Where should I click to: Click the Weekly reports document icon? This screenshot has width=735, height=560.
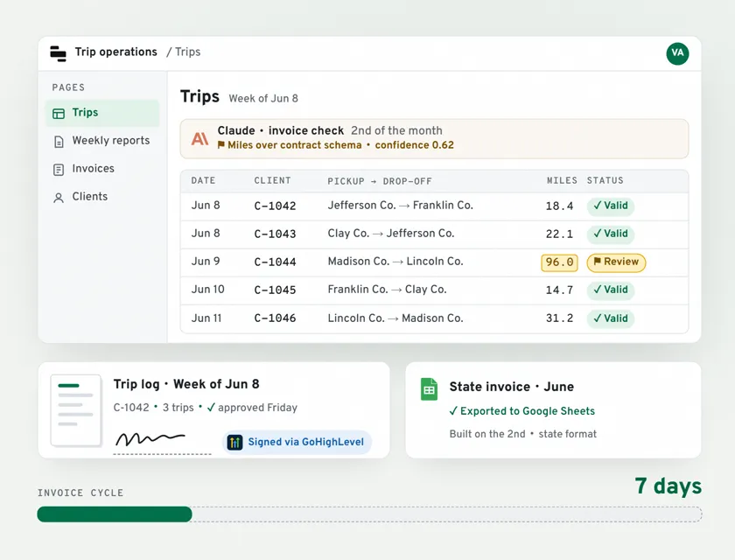(59, 142)
